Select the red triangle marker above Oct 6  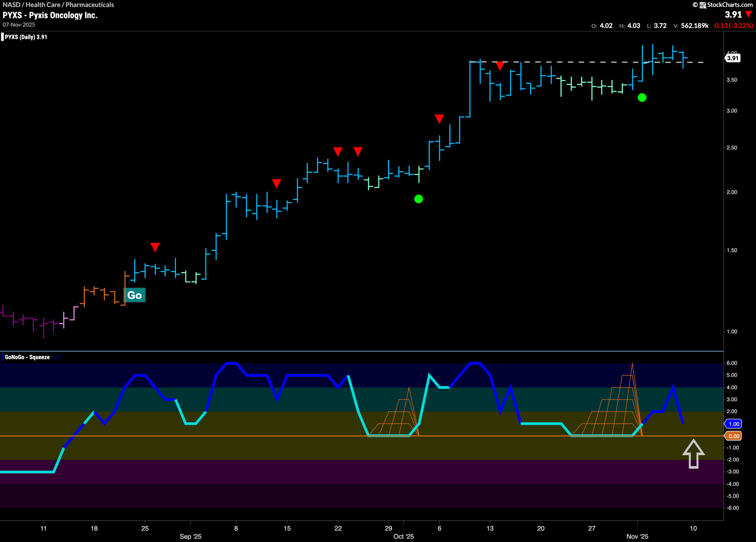pos(439,119)
